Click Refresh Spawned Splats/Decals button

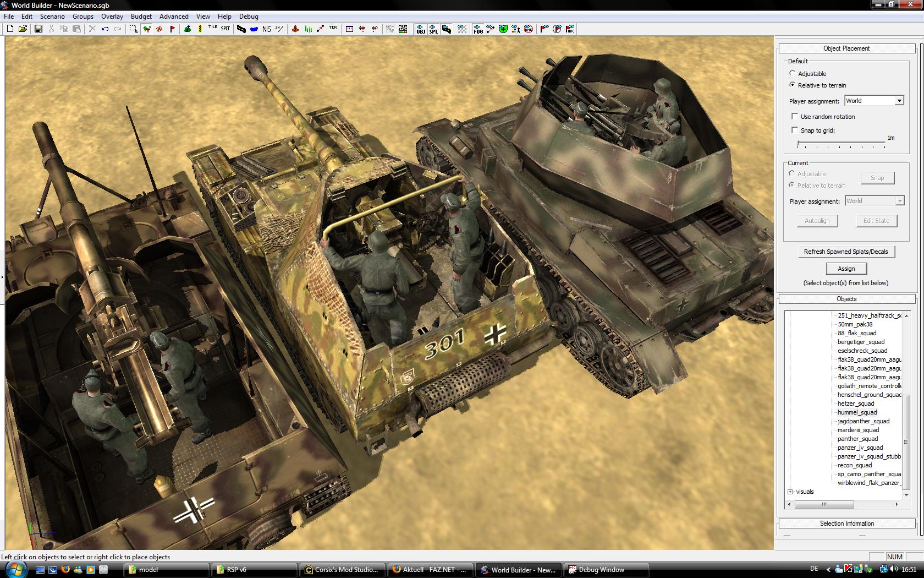(x=846, y=252)
